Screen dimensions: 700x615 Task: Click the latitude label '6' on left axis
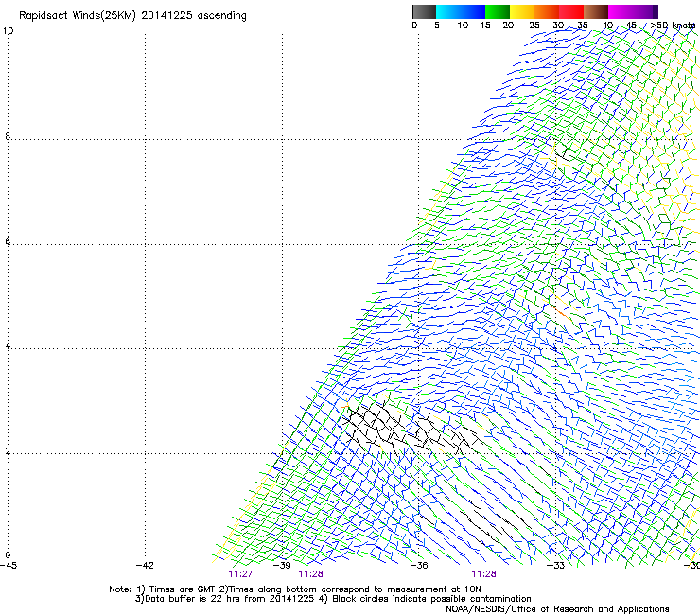(x=8, y=241)
